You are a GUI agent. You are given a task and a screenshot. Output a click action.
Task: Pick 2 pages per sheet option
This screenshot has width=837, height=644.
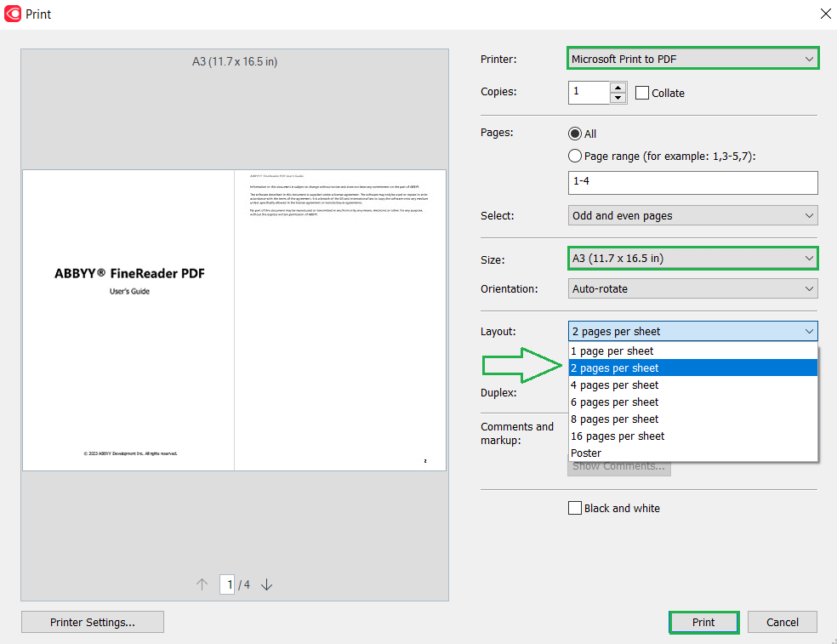point(693,368)
